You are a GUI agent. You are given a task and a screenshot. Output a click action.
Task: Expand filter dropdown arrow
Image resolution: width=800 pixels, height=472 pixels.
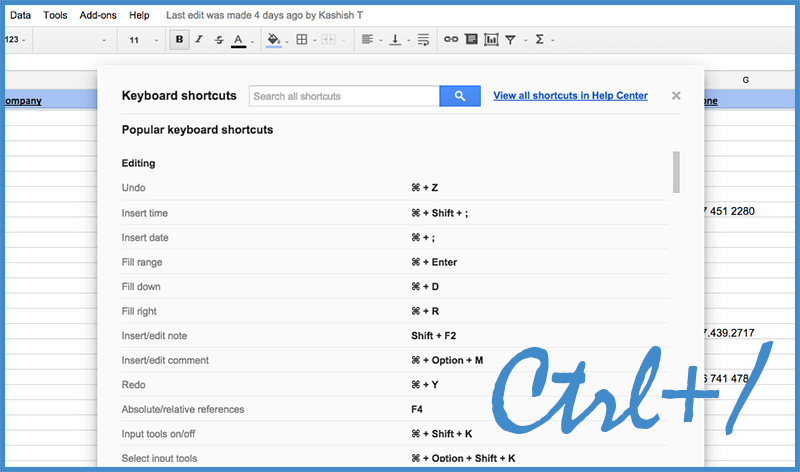coord(525,40)
